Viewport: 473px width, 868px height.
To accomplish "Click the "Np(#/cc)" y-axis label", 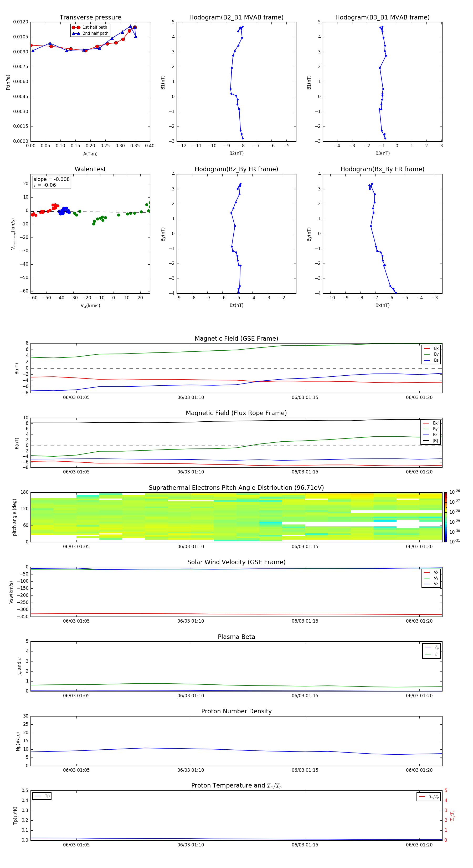I will pos(18,741).
